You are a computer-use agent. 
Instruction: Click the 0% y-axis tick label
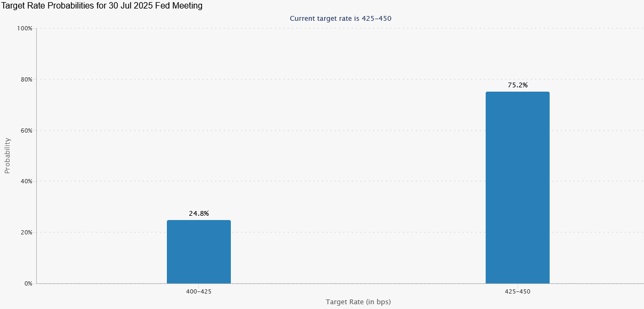28,283
